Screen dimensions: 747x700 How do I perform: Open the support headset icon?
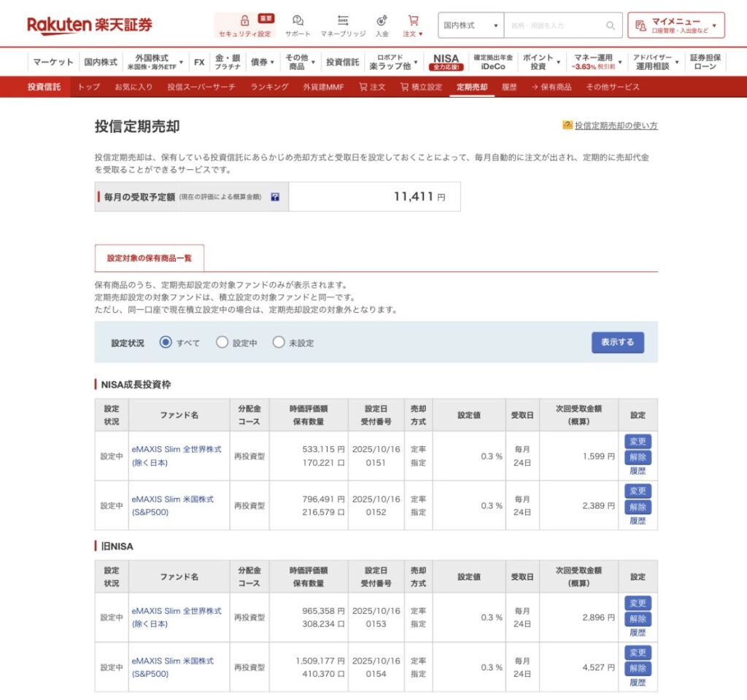pos(298,20)
